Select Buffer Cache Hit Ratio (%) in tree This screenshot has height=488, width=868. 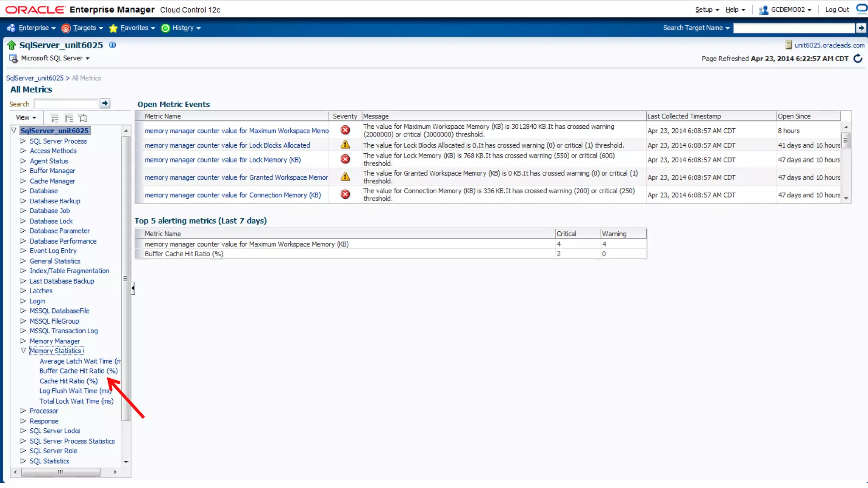[78, 371]
